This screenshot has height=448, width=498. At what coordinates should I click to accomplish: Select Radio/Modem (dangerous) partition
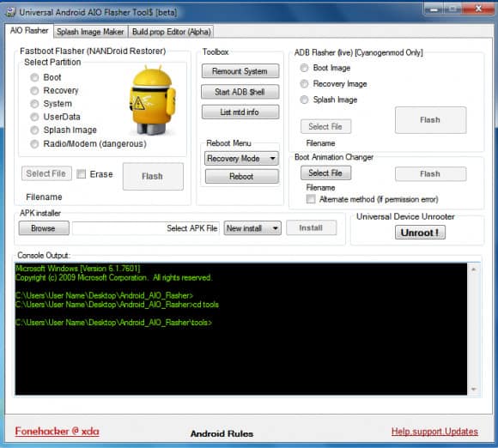click(x=34, y=144)
